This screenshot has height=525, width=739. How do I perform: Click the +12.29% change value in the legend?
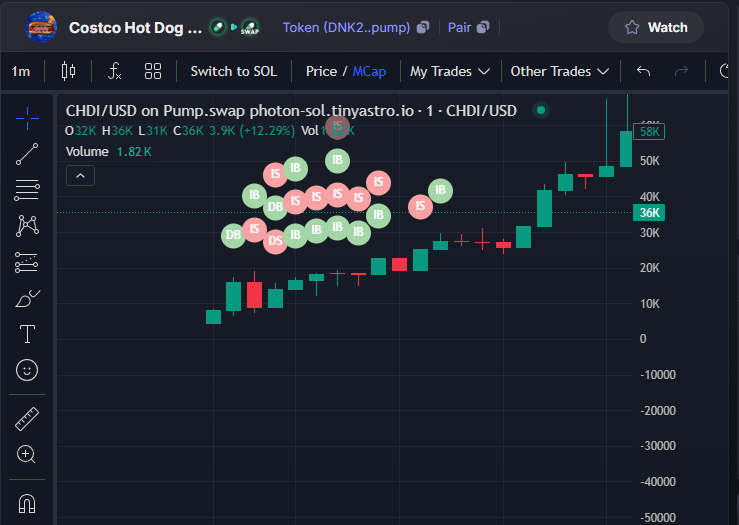pos(267,131)
